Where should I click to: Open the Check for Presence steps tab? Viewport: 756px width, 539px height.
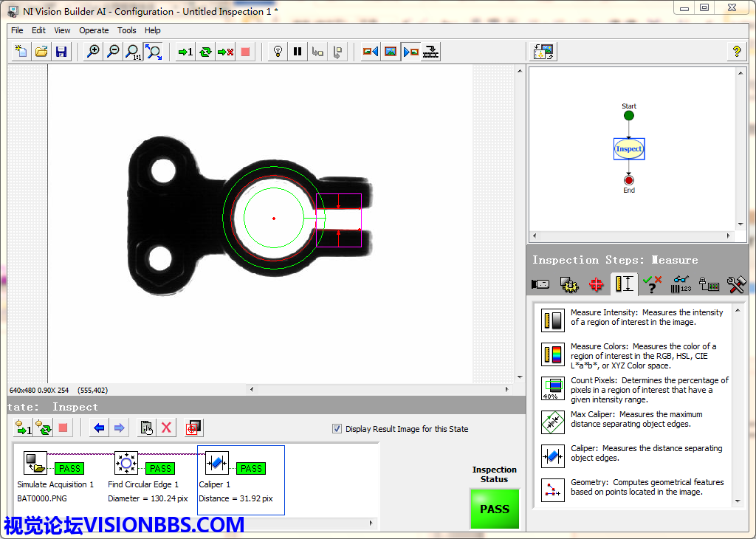[x=653, y=284]
